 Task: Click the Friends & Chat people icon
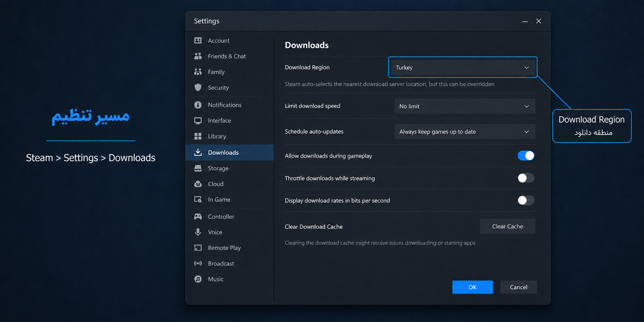pyautogui.click(x=198, y=56)
